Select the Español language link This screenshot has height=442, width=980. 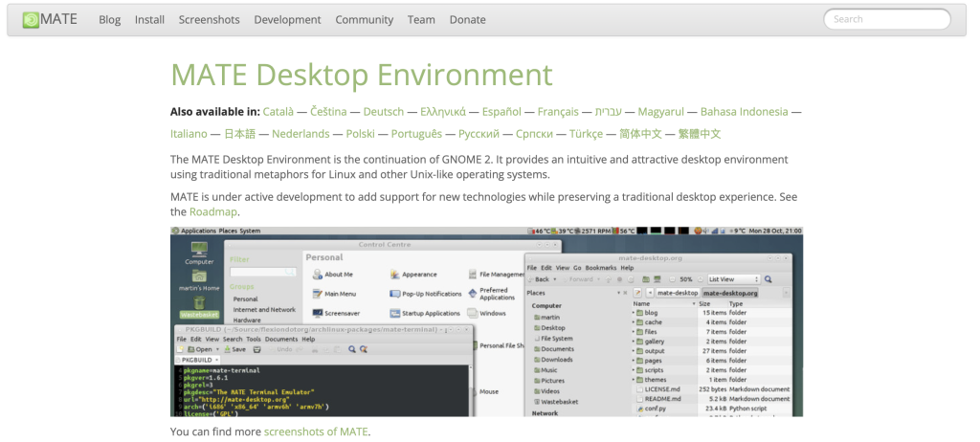click(501, 112)
